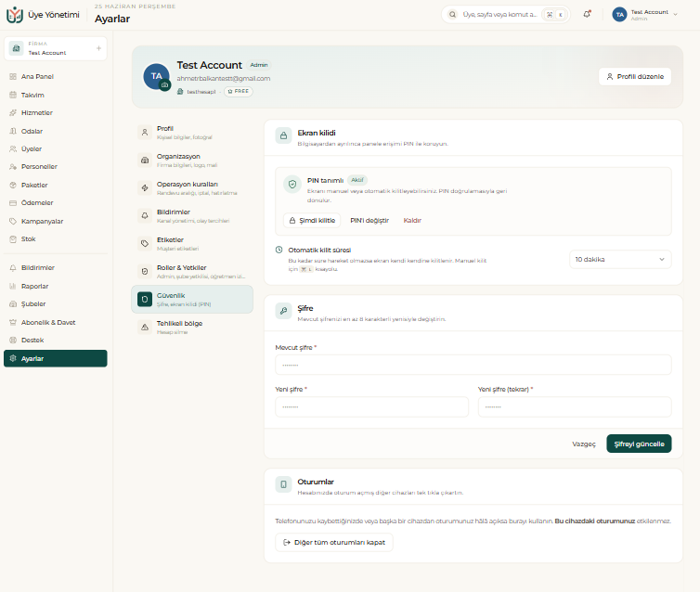This screenshot has height=592, width=700.
Task: Click the Kaldır PIN link
Action: point(412,221)
